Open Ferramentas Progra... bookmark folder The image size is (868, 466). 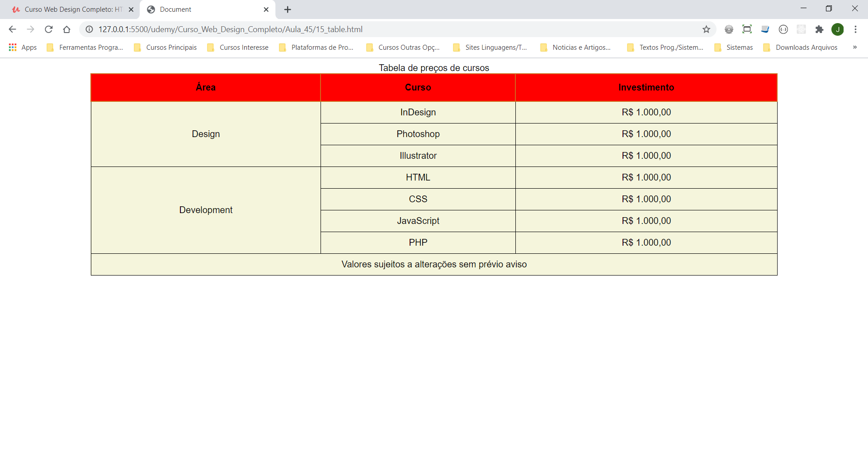pyautogui.click(x=85, y=48)
